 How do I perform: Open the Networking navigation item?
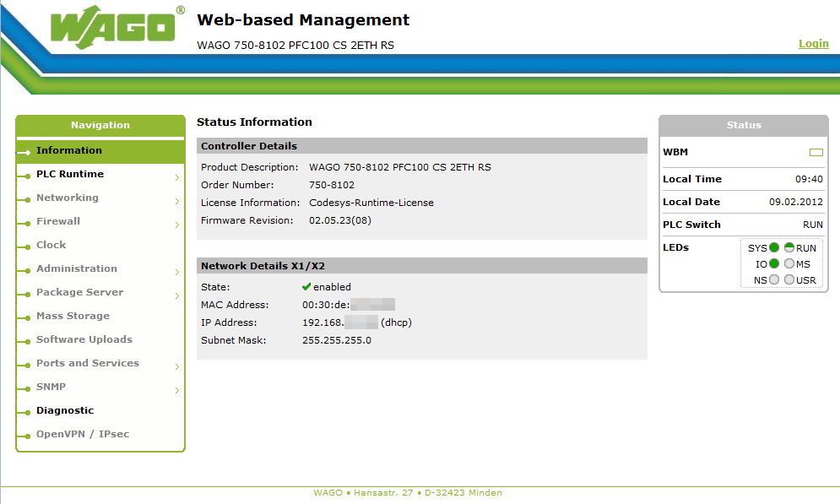[x=68, y=198]
